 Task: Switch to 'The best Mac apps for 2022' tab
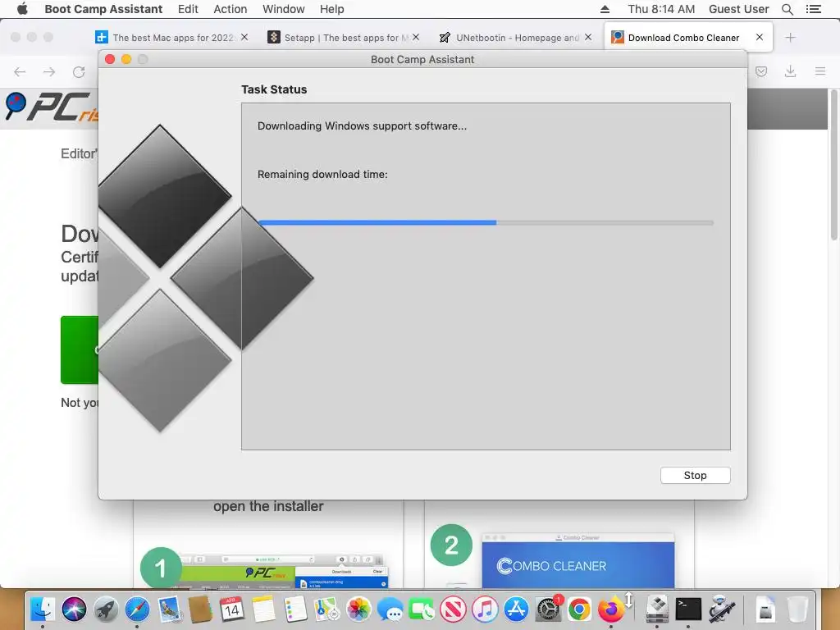tap(172, 38)
